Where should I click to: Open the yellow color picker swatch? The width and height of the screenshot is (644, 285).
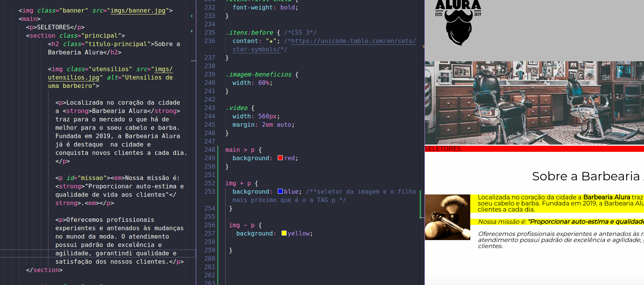coord(284,233)
